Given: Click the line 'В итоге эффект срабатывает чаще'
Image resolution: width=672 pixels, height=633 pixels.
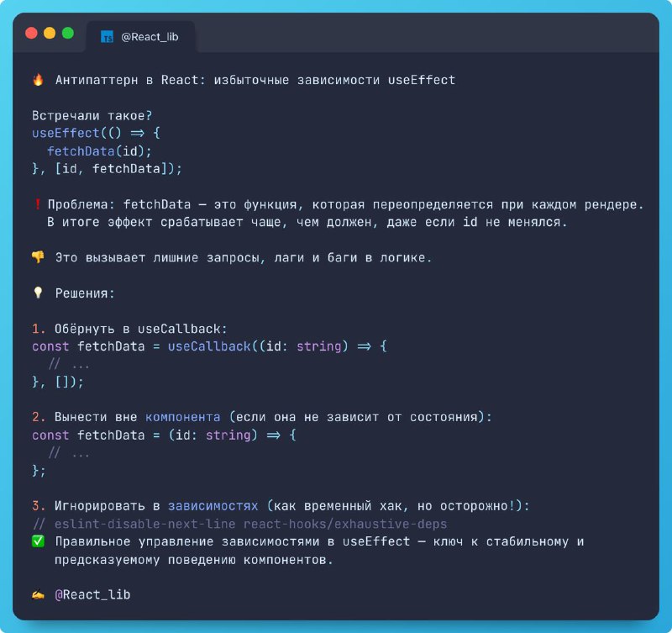Looking at the screenshot, I should click(307, 222).
